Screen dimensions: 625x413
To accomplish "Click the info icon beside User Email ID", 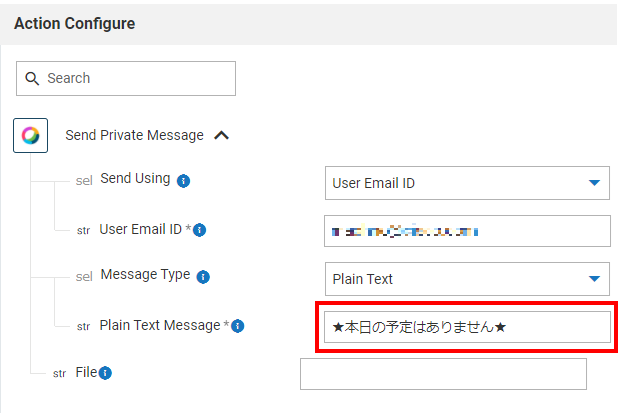I will point(199,230).
